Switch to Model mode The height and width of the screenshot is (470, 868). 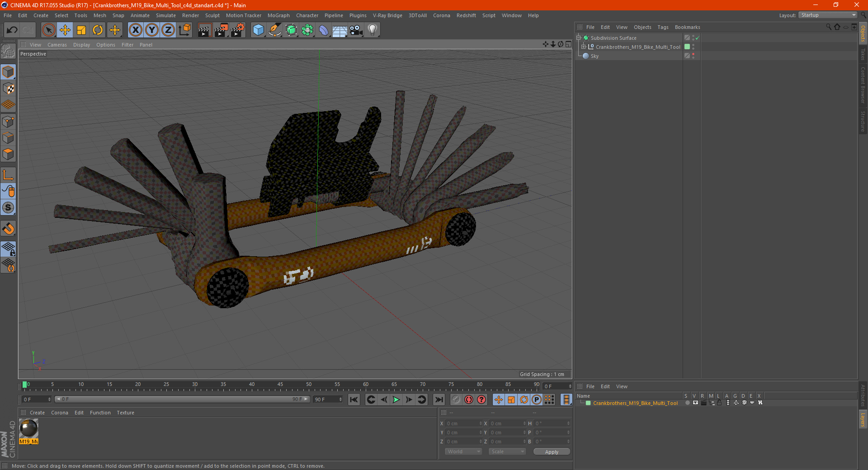[x=8, y=72]
